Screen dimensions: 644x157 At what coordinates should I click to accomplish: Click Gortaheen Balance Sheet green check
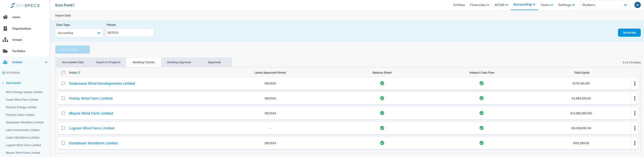[x=382, y=143]
